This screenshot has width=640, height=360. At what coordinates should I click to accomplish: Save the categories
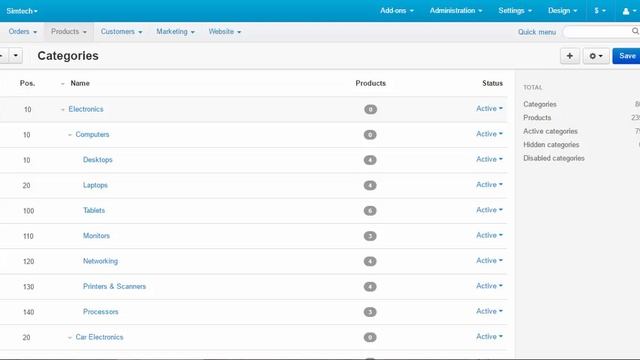(x=627, y=56)
